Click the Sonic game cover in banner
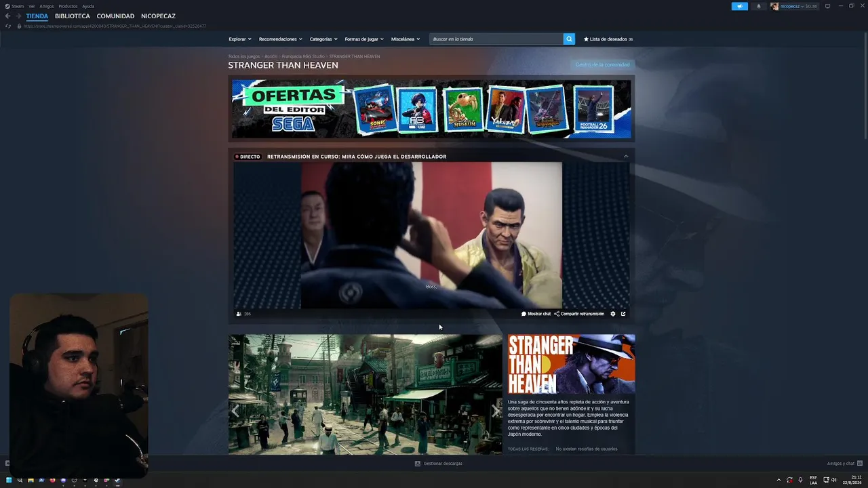Screen dimensions: 868x488 point(375,108)
